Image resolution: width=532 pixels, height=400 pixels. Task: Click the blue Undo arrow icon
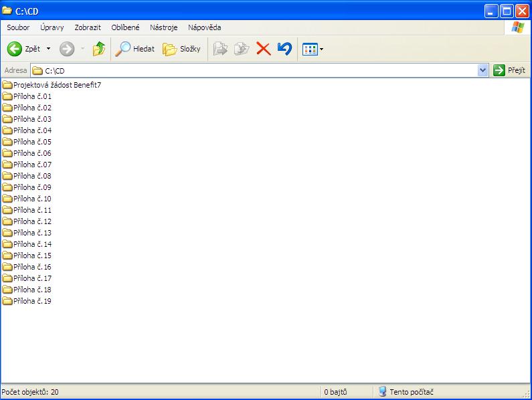[x=284, y=49]
